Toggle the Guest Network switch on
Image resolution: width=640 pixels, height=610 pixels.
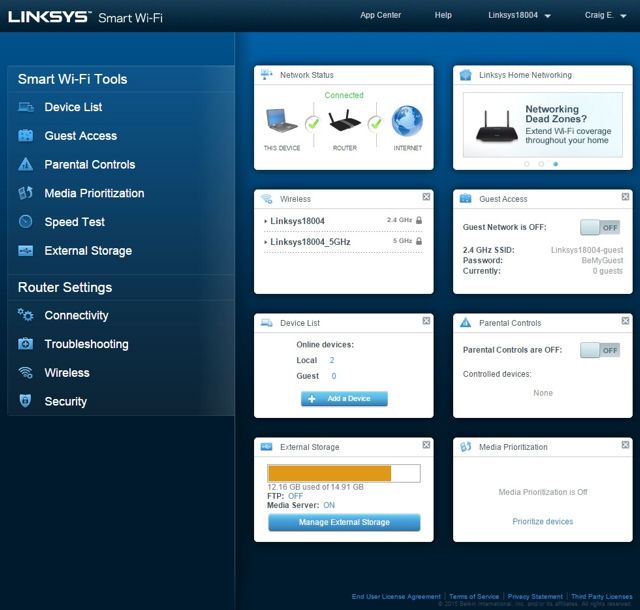600,227
